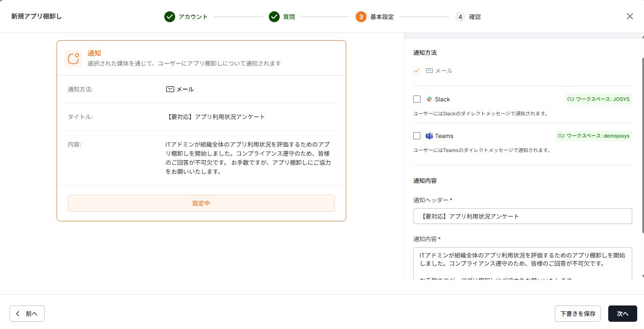Click 下書きを保存 to save draft
The width and height of the screenshot is (644, 329).
tap(577, 314)
